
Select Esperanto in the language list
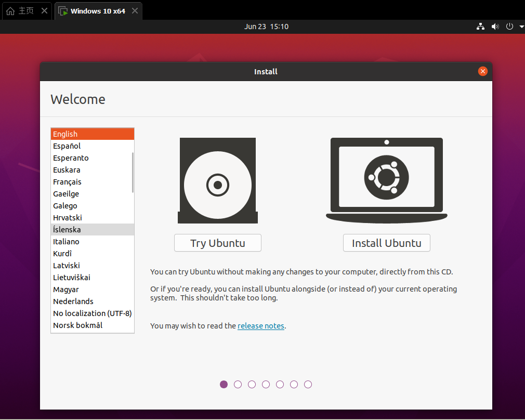(x=91, y=158)
